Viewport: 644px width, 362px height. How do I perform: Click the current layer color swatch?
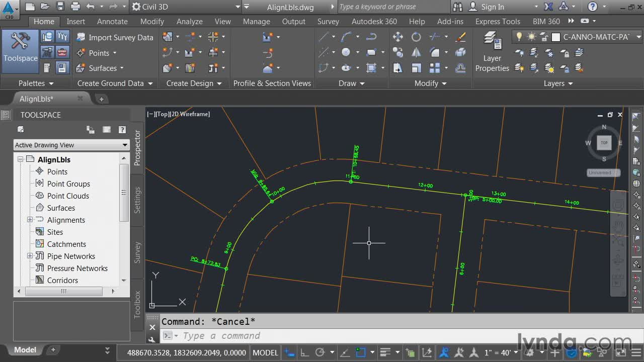(x=556, y=37)
